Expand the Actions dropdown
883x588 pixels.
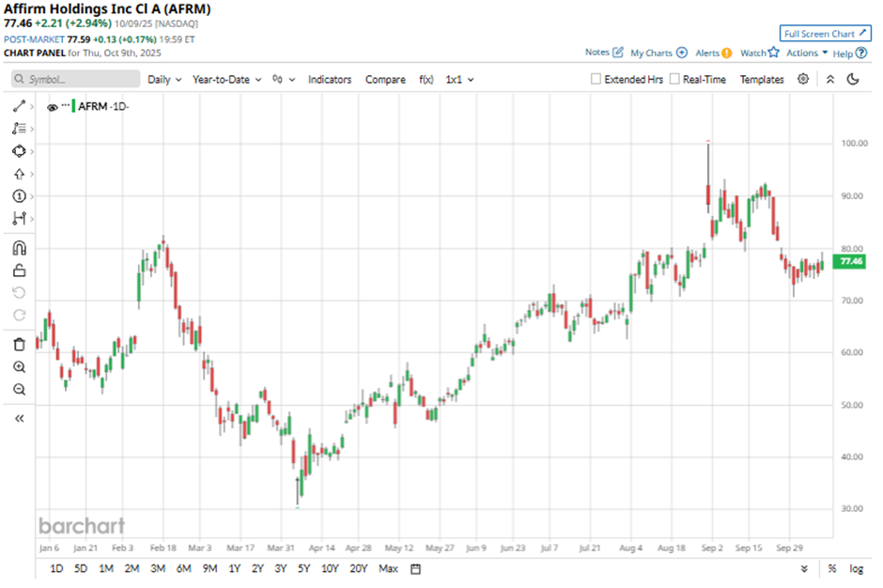coord(807,53)
